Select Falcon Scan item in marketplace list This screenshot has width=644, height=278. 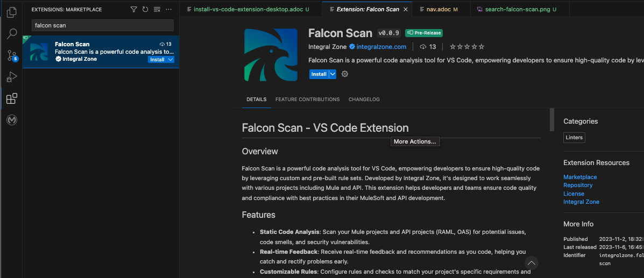click(101, 52)
